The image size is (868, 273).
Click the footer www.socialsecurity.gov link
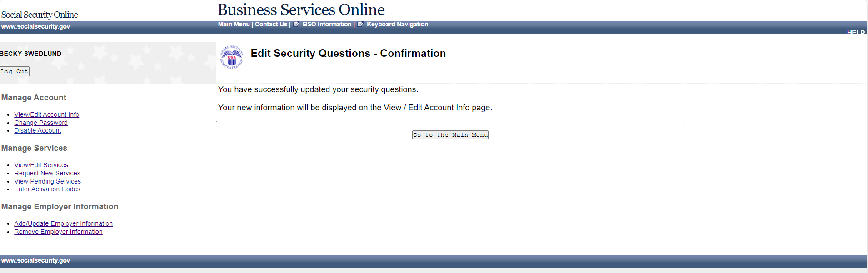click(35, 261)
